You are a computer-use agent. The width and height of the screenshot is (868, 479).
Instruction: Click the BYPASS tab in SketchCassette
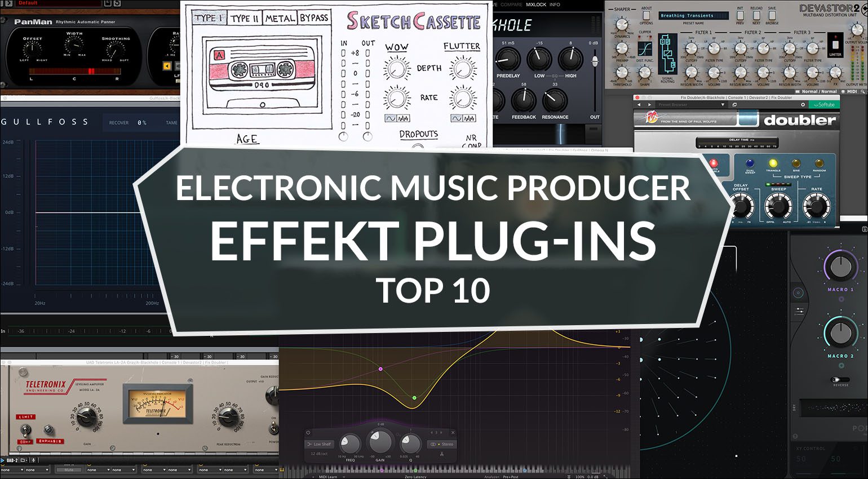[314, 18]
